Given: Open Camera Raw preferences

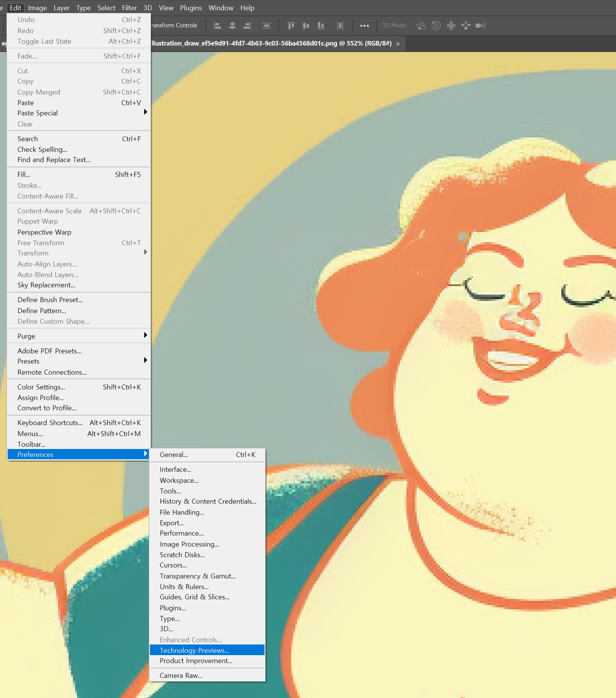Looking at the screenshot, I should pyautogui.click(x=207, y=676).
